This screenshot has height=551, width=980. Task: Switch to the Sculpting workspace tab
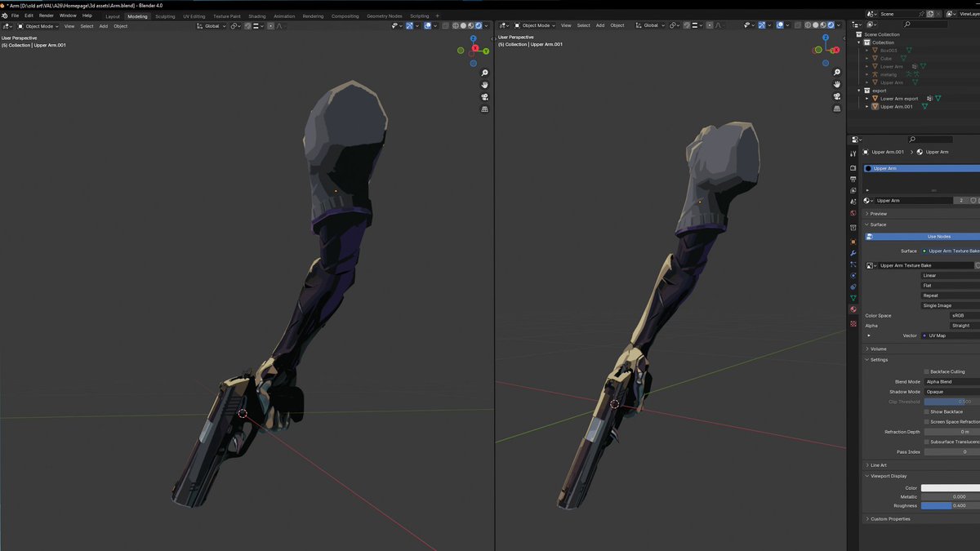(x=165, y=16)
